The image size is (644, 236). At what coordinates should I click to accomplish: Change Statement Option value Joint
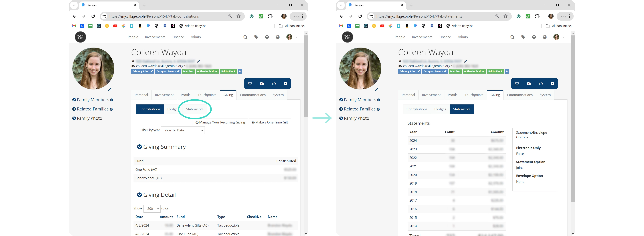coord(519,168)
